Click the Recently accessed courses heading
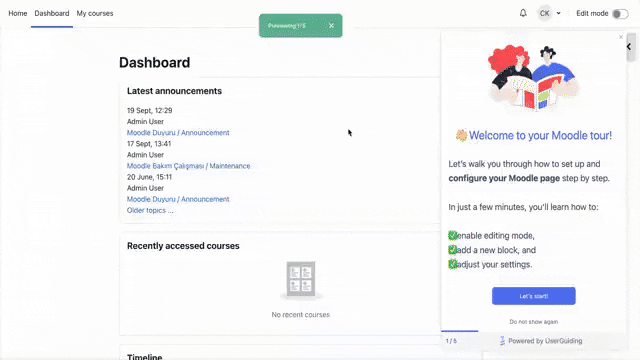 (x=183, y=246)
